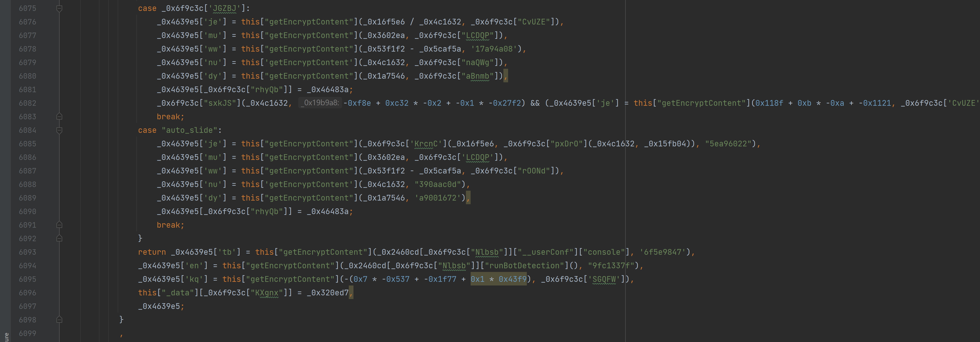Click the highlighted 0x1 * 0x43f9 expression

(x=498, y=279)
